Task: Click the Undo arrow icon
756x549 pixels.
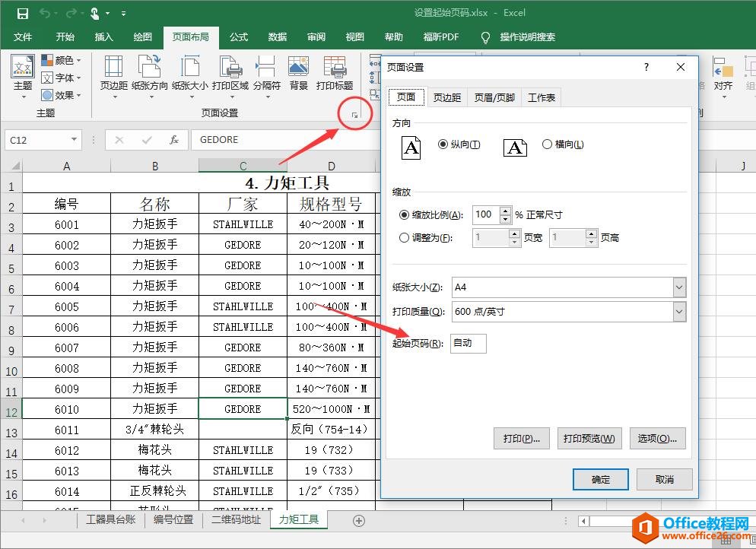Action: (x=45, y=14)
